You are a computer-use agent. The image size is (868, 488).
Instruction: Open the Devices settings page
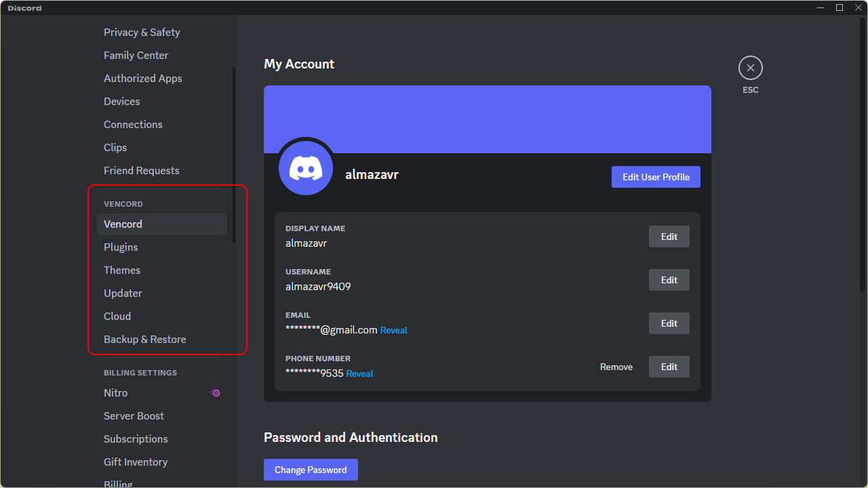[x=161, y=102]
